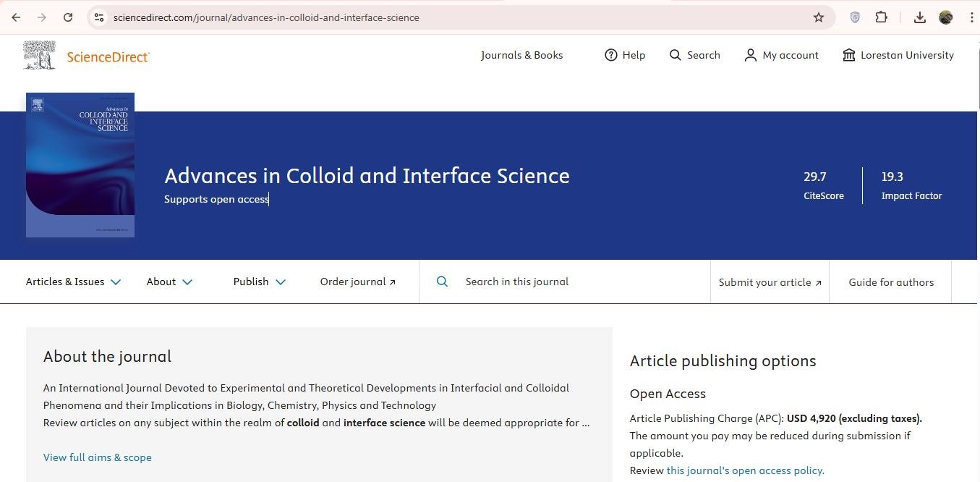Open My account person icon
This screenshot has height=482, width=980.
[x=750, y=55]
